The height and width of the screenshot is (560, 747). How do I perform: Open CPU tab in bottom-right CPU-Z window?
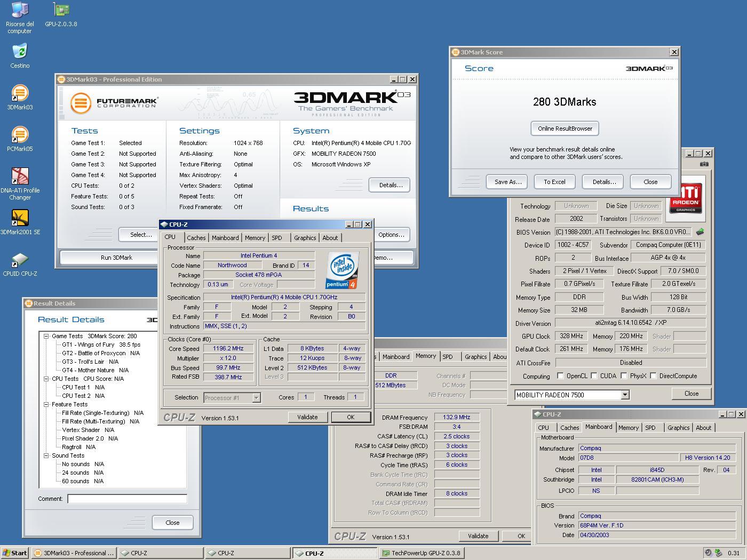point(544,428)
